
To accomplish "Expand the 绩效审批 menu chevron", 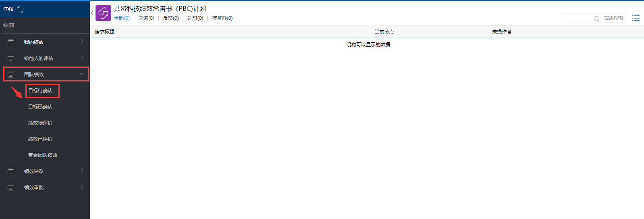I will pos(82,187).
